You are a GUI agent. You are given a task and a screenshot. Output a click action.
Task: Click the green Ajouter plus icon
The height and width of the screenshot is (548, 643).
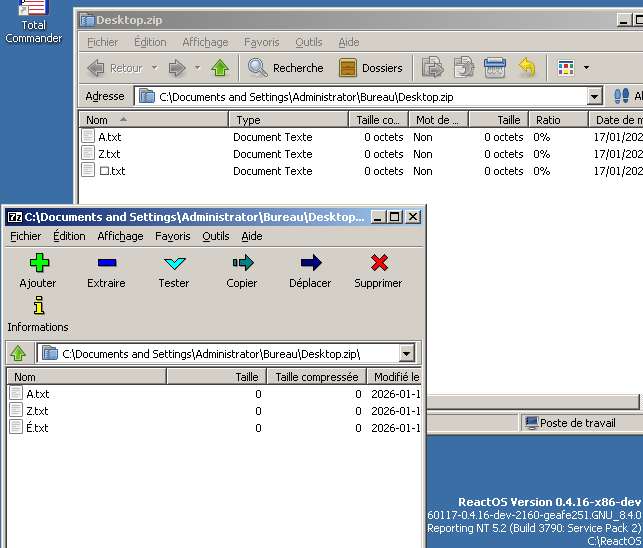[38, 263]
